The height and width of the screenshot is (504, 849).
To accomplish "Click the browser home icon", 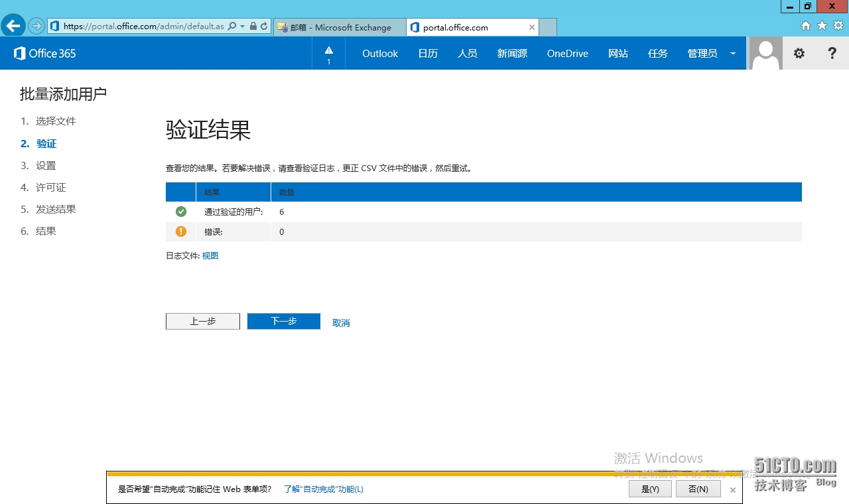I will click(x=805, y=25).
